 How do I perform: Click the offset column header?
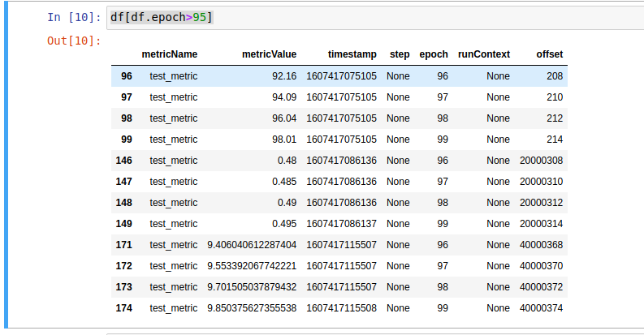[x=550, y=54]
